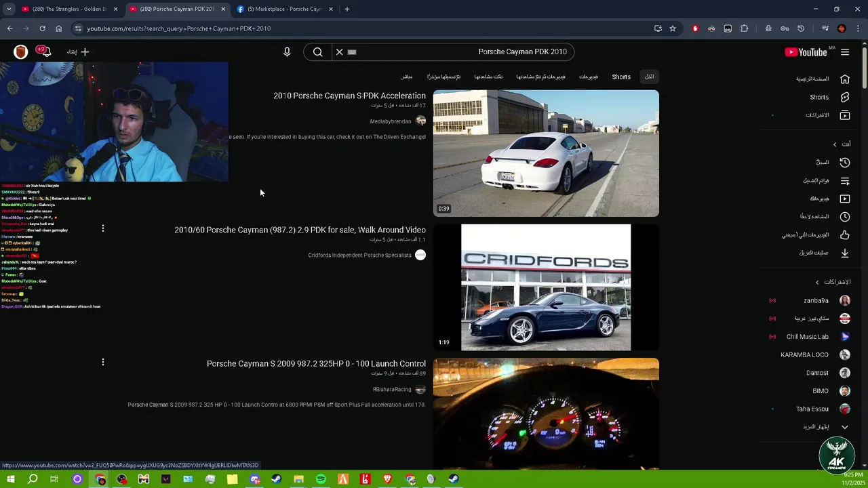
Task: Open watch History in sidebar
Action: (823, 163)
